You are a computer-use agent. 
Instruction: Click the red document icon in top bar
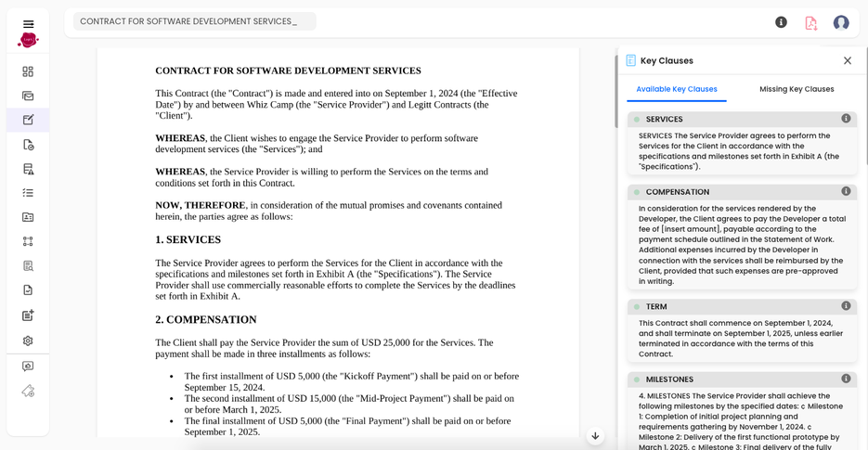810,22
